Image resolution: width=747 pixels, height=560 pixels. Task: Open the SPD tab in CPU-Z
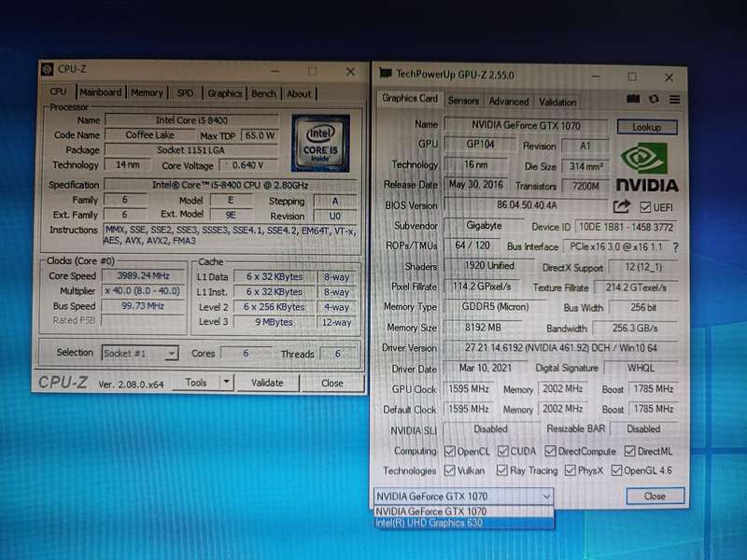185,93
